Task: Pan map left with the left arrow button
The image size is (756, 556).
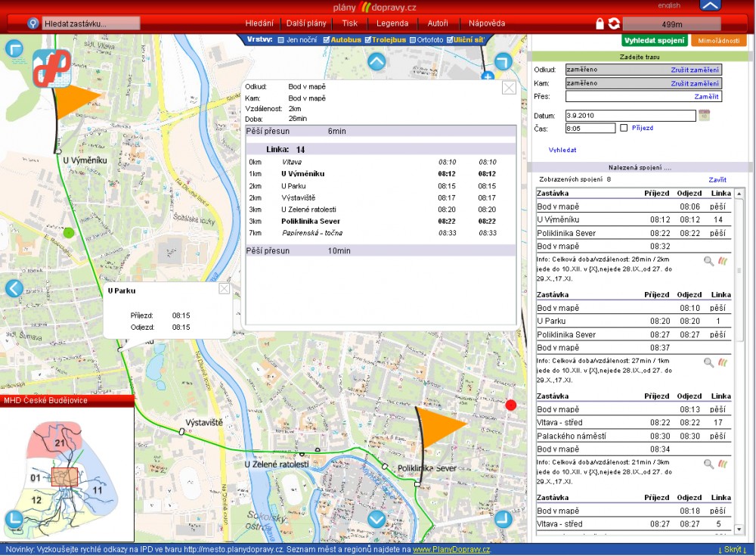Action: pyautogui.click(x=14, y=288)
